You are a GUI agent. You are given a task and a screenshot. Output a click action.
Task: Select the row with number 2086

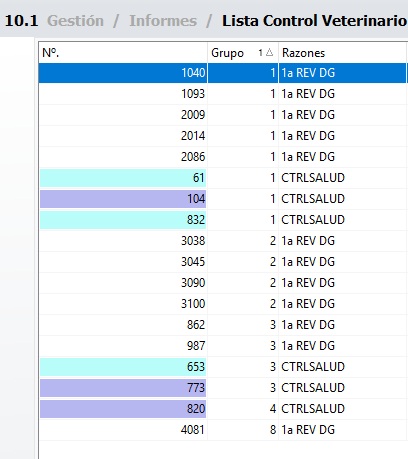[223, 157]
